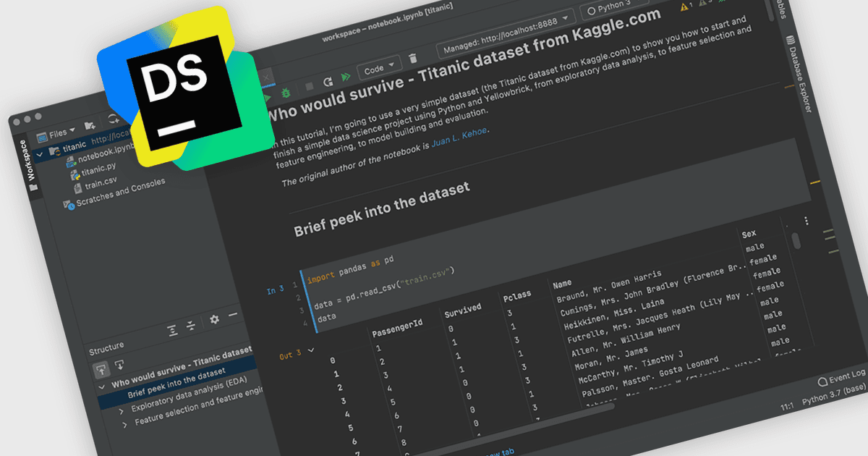The image size is (868, 456).
Task: Open the Event Log
Action: [841, 376]
